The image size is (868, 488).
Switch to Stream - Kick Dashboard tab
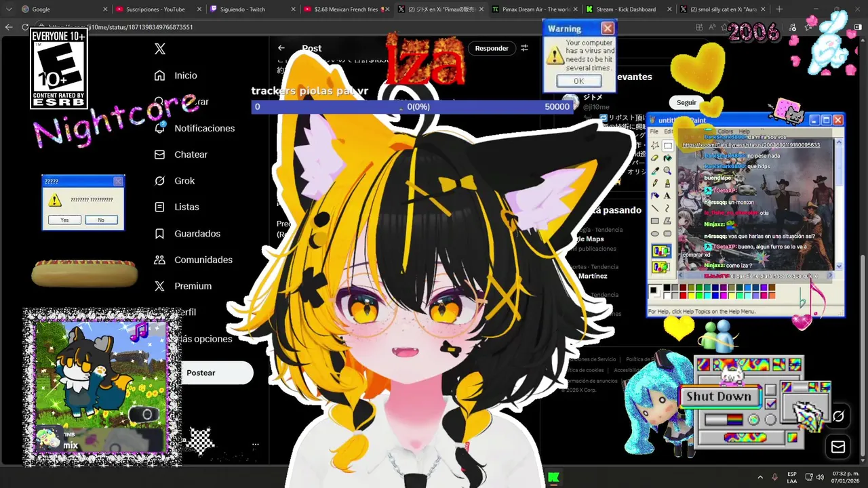click(x=628, y=9)
